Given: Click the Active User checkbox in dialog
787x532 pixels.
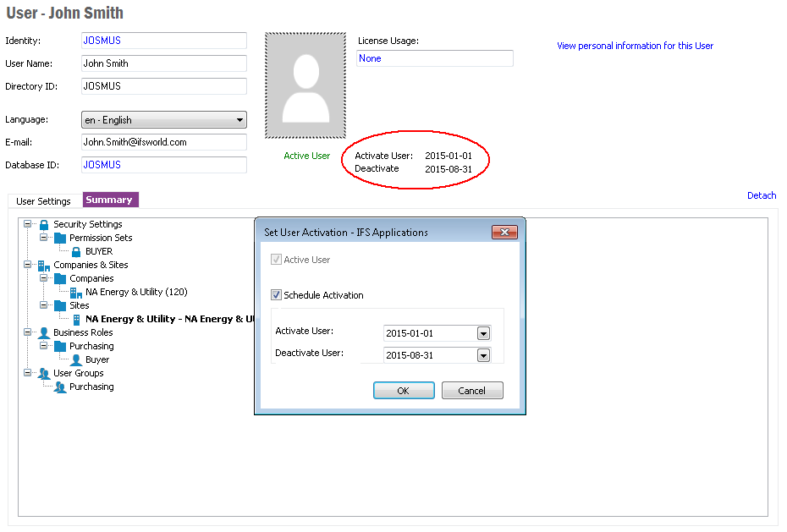Looking at the screenshot, I should tap(276, 260).
